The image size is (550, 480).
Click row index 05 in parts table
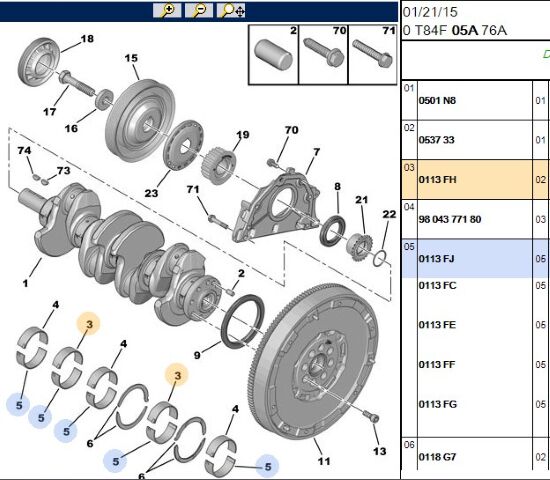(409, 246)
